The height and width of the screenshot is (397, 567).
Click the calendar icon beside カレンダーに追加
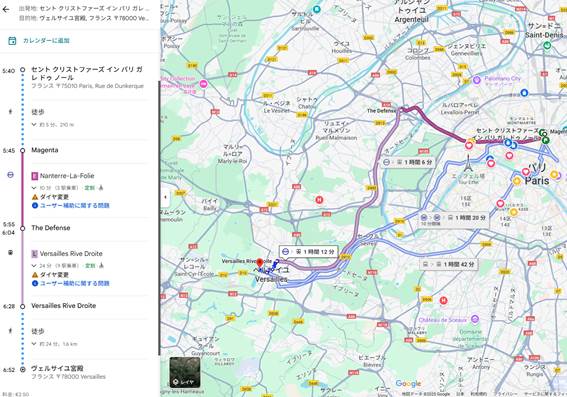coord(12,40)
